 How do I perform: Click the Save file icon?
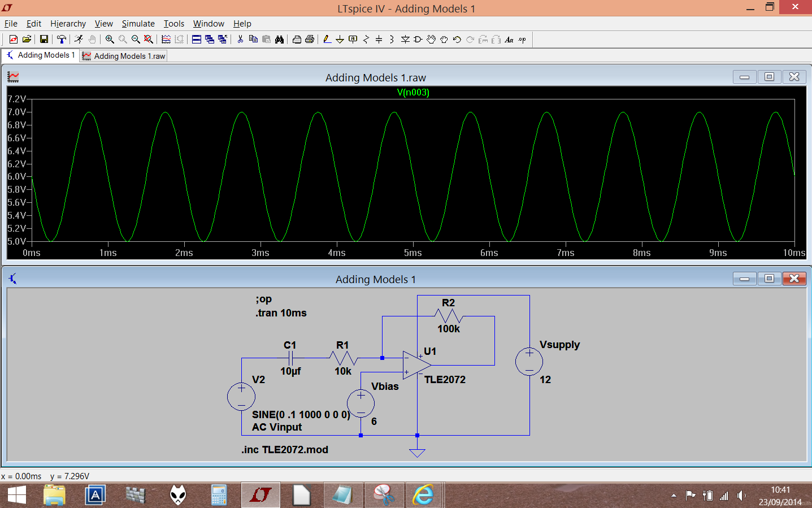tap(44, 39)
